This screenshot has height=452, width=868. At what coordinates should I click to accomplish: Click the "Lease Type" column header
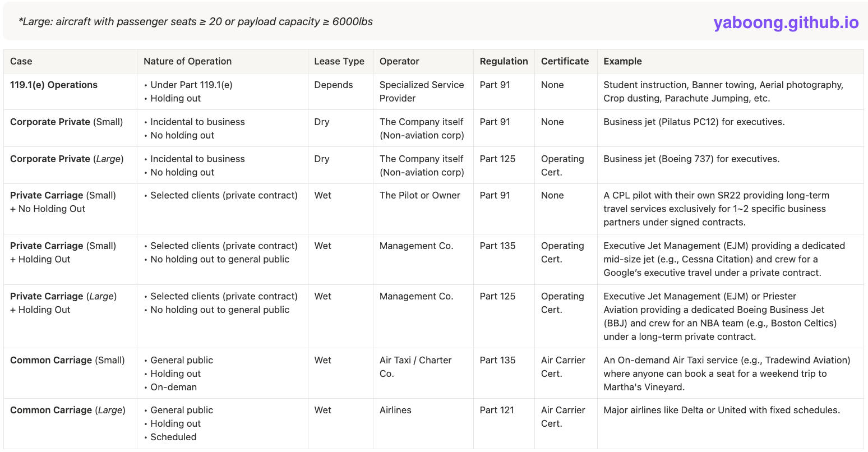(x=339, y=61)
